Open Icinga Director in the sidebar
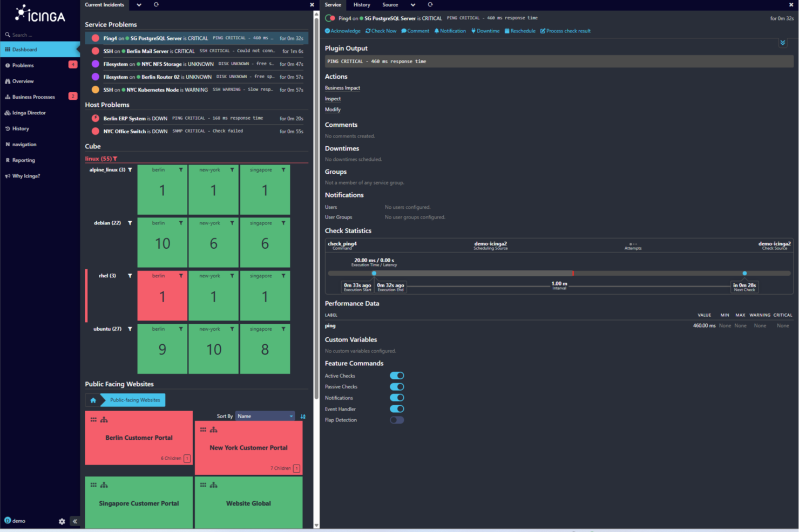799x532 pixels. (29, 113)
